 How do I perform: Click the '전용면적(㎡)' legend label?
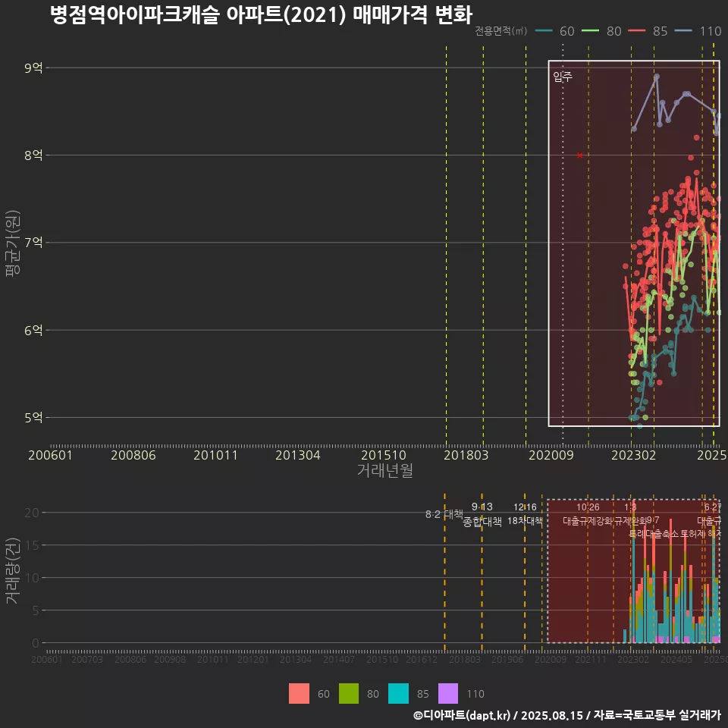point(501,30)
